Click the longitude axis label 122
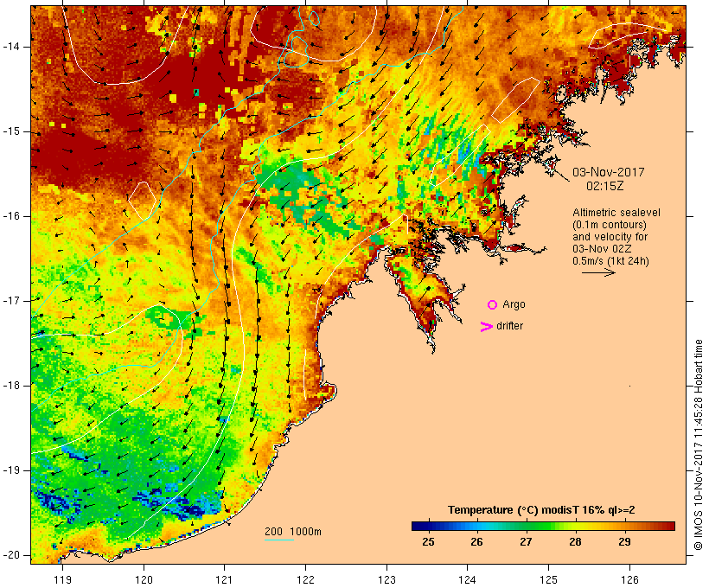709x588 pixels. (306, 579)
